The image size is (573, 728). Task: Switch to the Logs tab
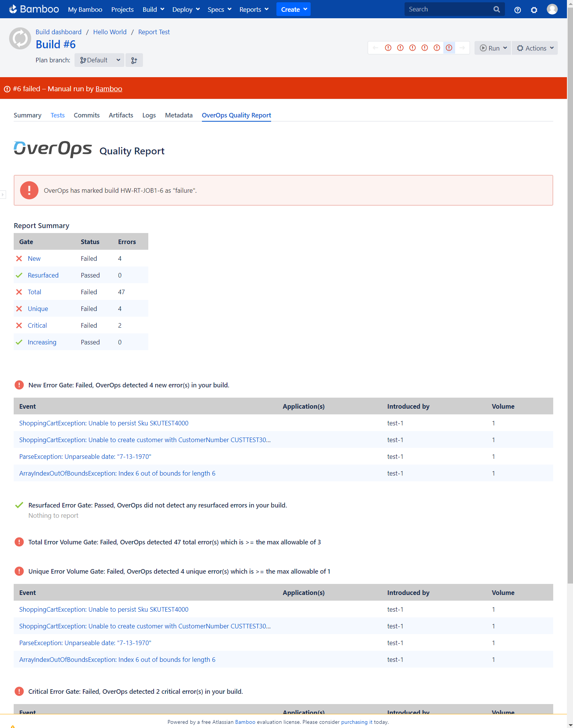pos(149,115)
